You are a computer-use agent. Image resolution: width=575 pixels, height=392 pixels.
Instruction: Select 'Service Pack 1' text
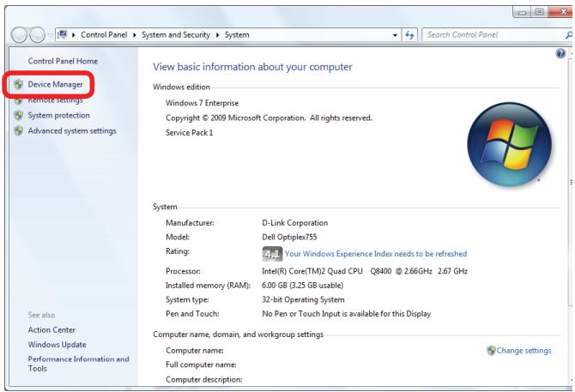(189, 133)
